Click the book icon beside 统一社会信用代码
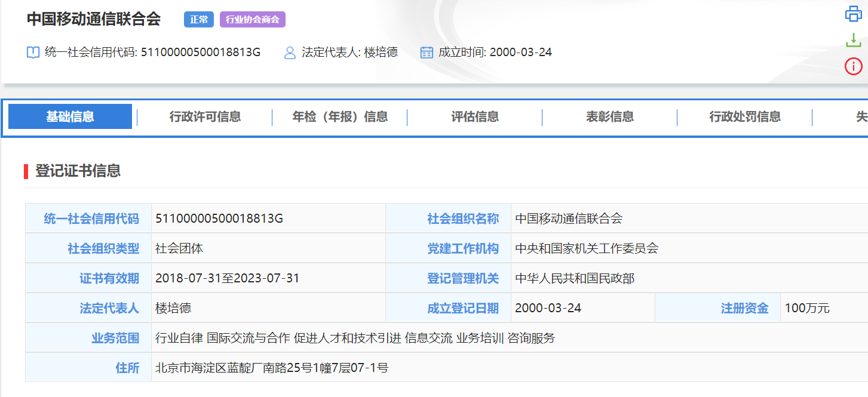Image resolution: width=868 pixels, height=397 pixels. (33, 53)
